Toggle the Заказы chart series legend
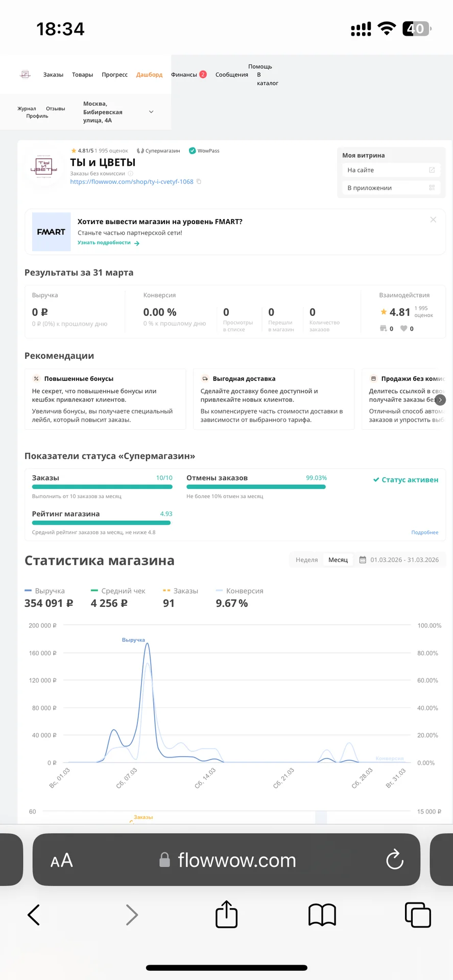453x980 pixels. (180, 591)
